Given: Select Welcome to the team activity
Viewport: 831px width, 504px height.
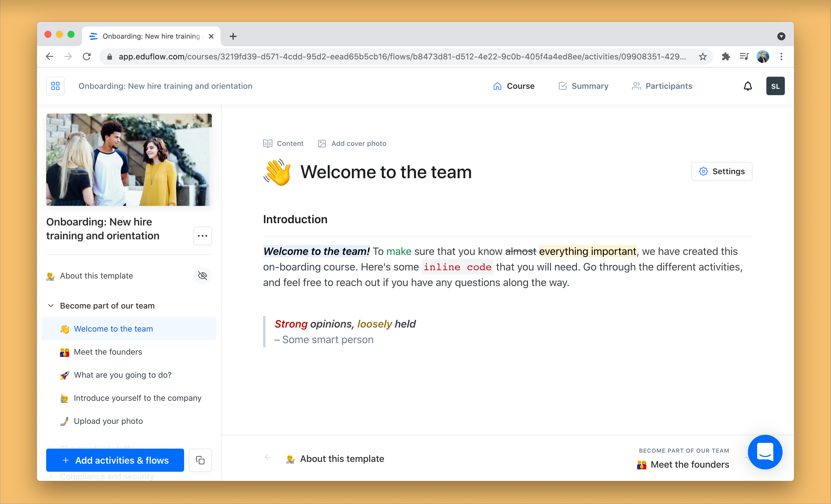Looking at the screenshot, I should [x=129, y=329].
